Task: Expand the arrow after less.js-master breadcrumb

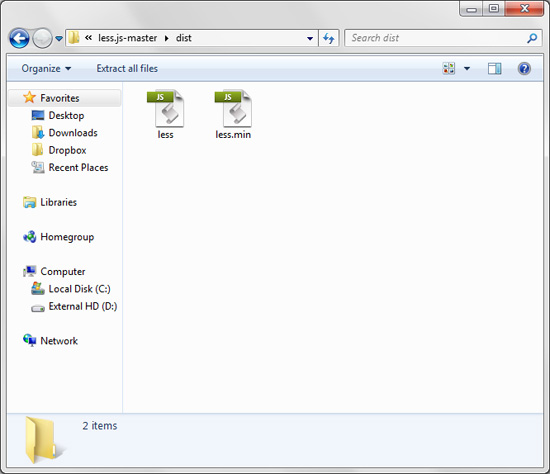Action: click(x=167, y=38)
